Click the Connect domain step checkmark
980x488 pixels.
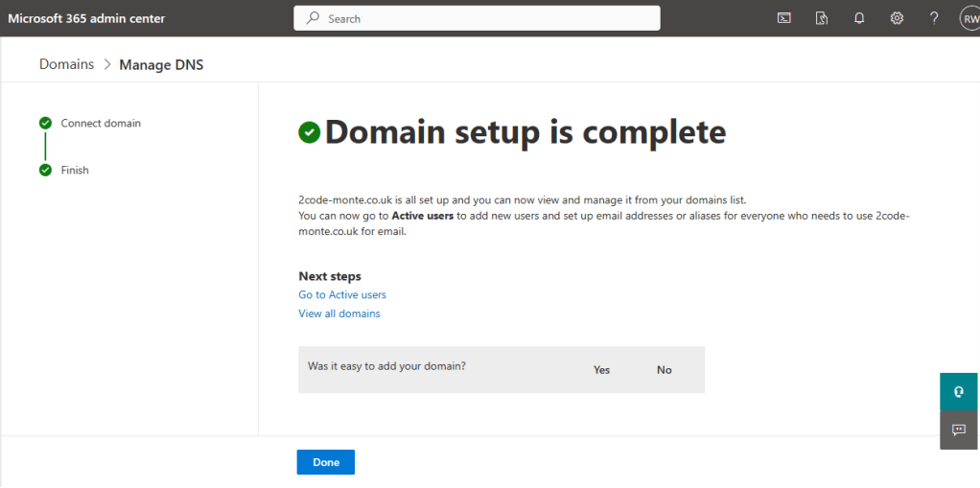[45, 123]
